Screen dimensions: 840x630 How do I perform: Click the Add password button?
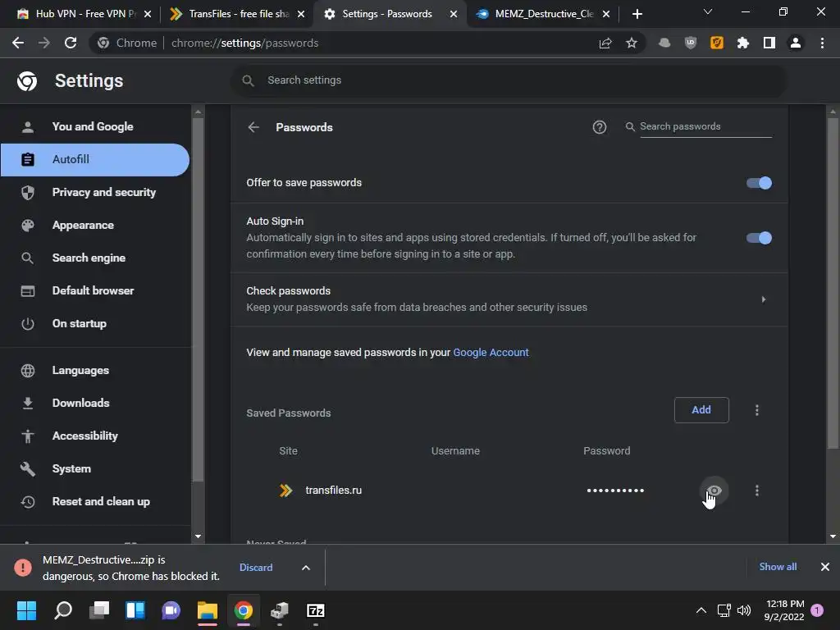coord(701,410)
